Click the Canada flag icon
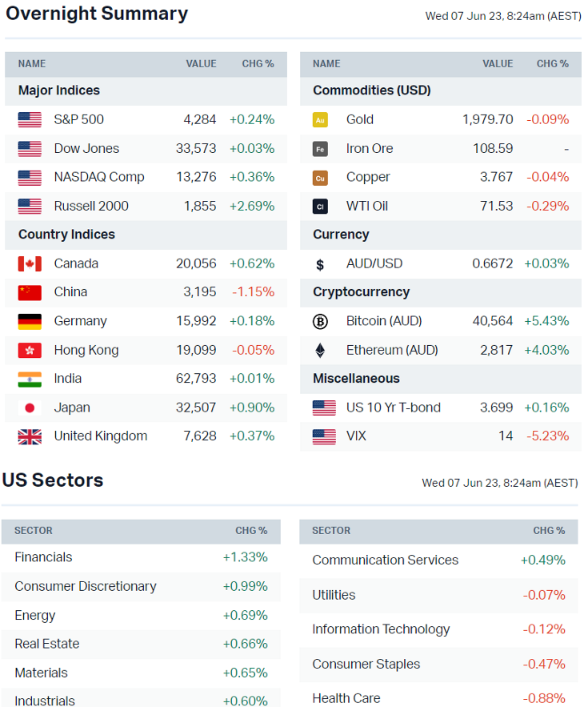This screenshot has height=707, width=588. coord(30,264)
